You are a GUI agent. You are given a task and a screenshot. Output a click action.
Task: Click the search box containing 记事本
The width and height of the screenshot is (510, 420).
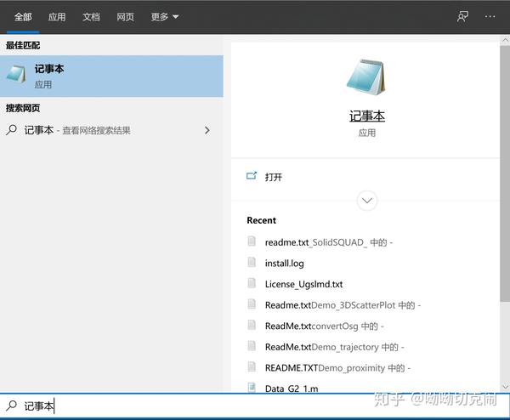(255, 406)
